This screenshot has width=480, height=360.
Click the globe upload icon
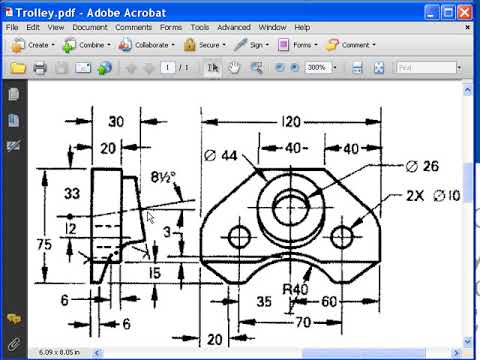pos(105,68)
